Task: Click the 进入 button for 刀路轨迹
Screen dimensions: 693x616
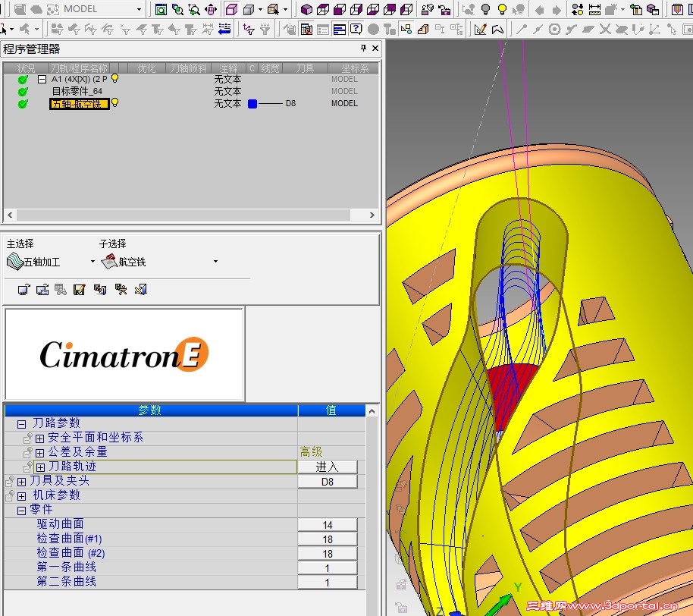Action: click(328, 467)
